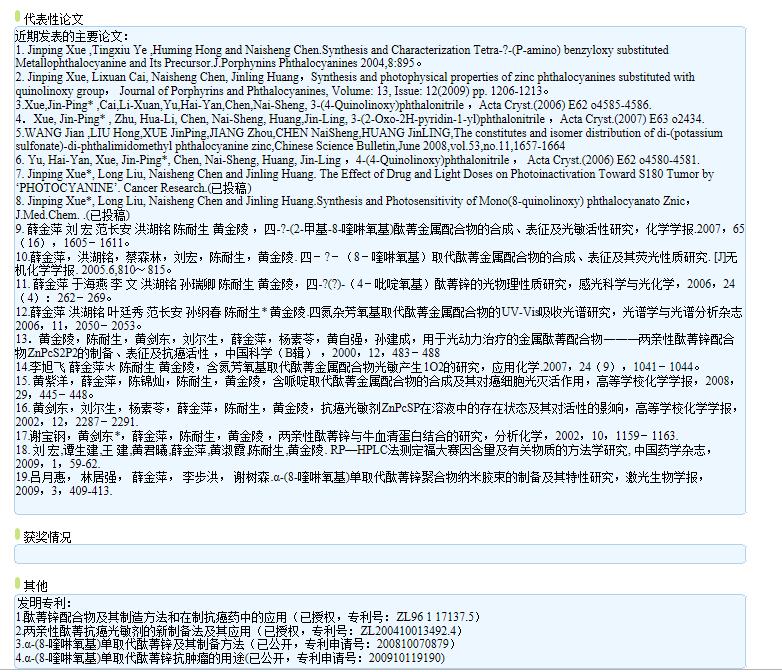Click the green marker beside 获奖情况
This screenshot has height=672, width=782.
[17, 536]
